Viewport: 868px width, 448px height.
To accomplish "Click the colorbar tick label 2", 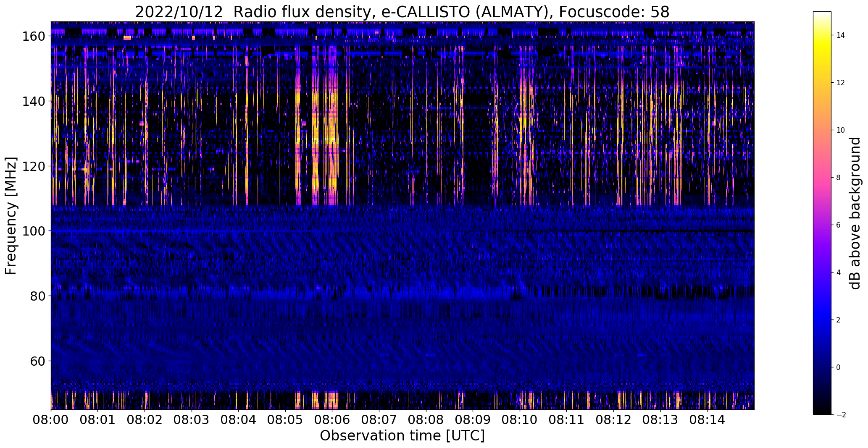I will 839,320.
